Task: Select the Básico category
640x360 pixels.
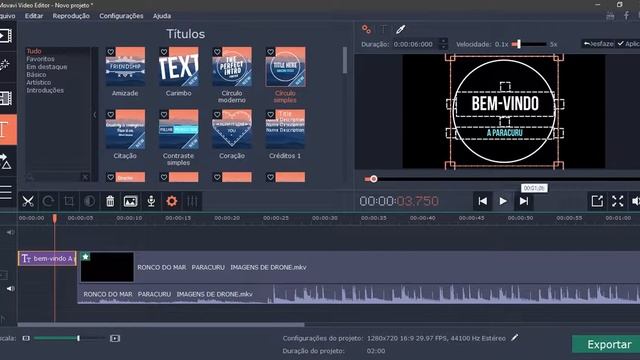Action: pos(36,75)
